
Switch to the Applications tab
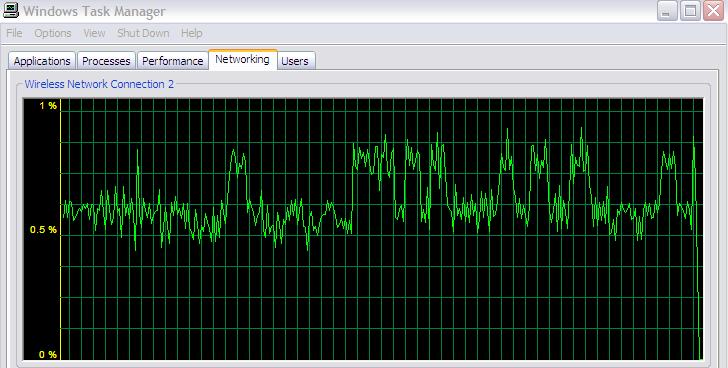42,61
